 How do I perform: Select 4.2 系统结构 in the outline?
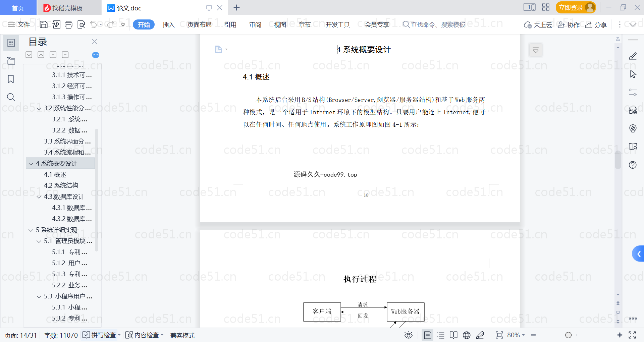tap(61, 185)
